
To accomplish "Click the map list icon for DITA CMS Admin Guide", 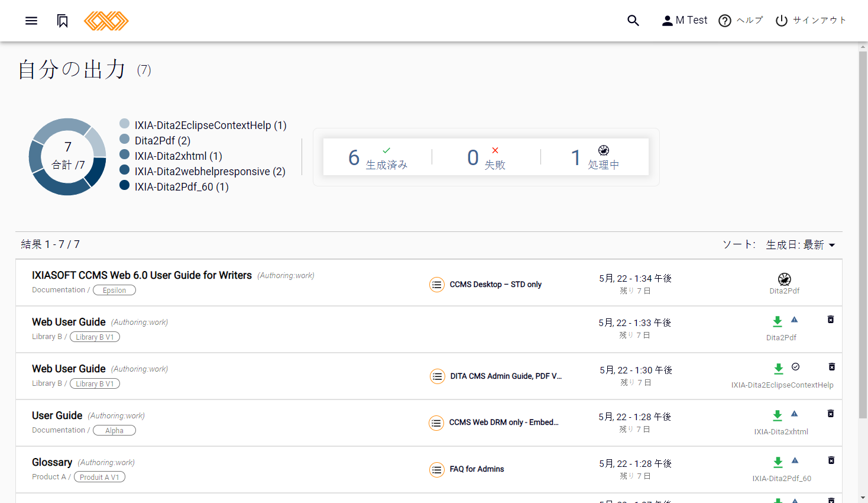I will tap(438, 376).
